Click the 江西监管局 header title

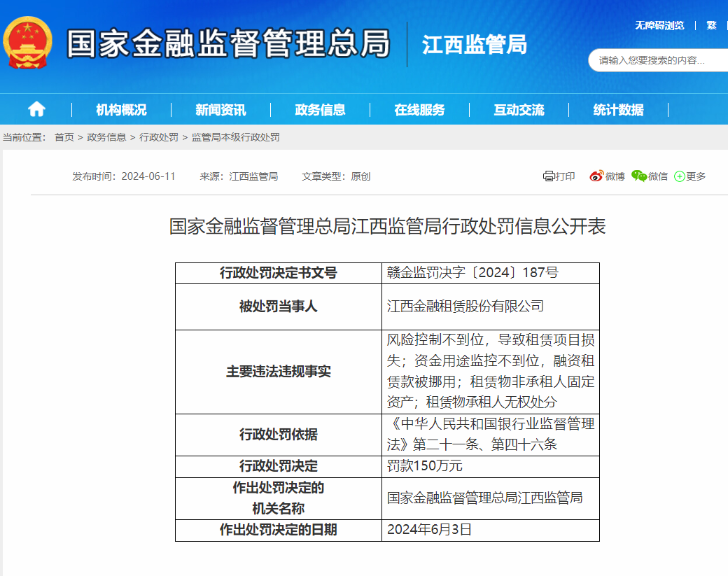[474, 45]
